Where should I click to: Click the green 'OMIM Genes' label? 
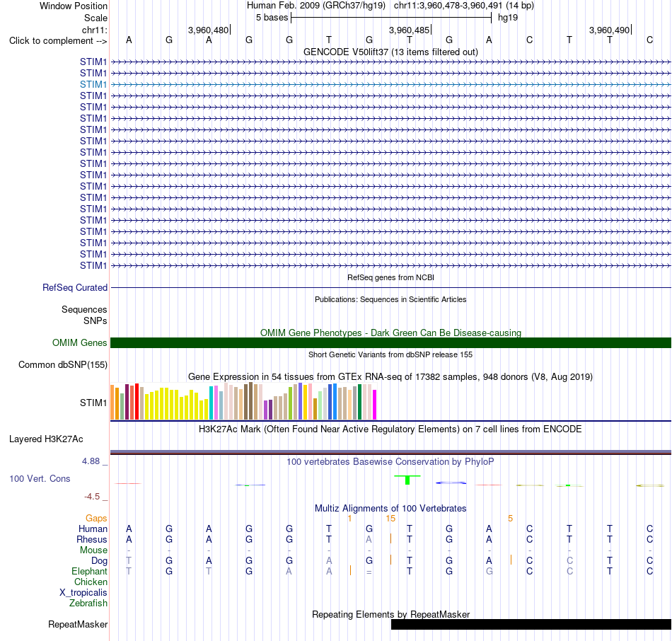79,342
